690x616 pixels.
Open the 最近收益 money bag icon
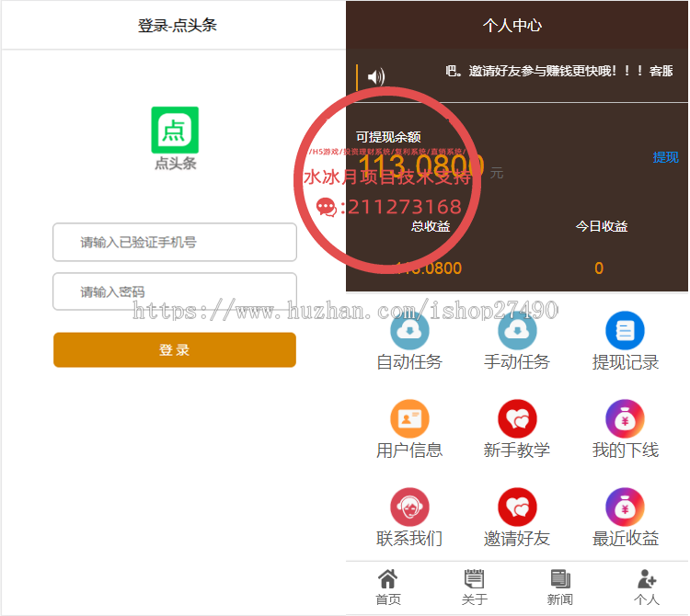(625, 507)
